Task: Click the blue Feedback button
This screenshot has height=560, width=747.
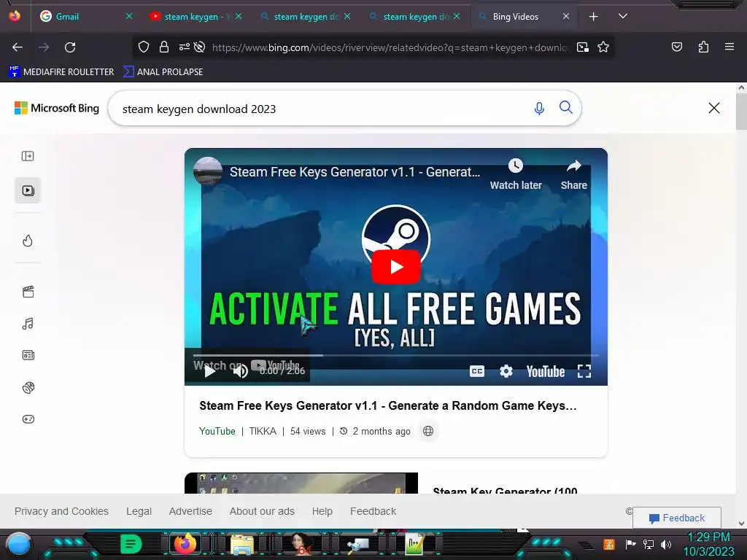Action: click(676, 518)
